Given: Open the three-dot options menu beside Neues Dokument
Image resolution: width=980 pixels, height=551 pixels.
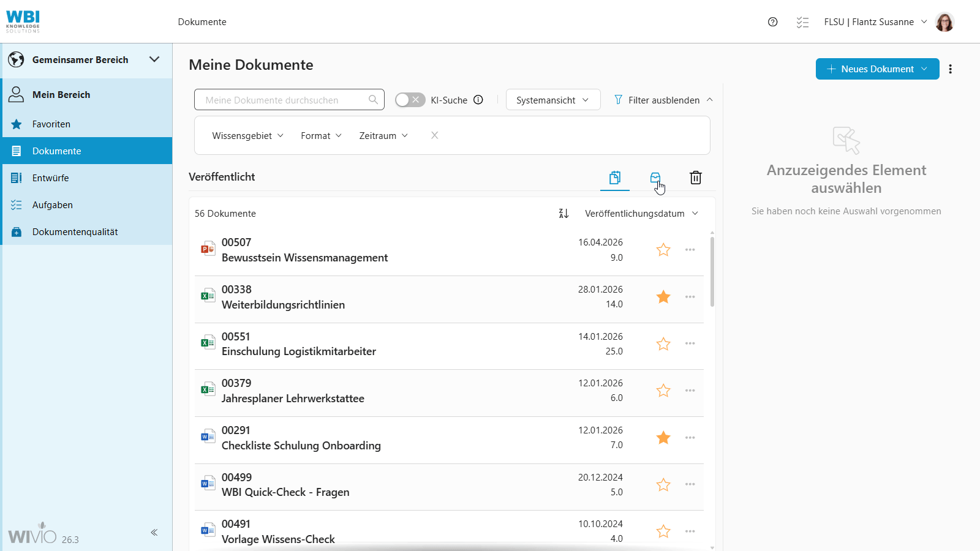Looking at the screenshot, I should coord(950,69).
